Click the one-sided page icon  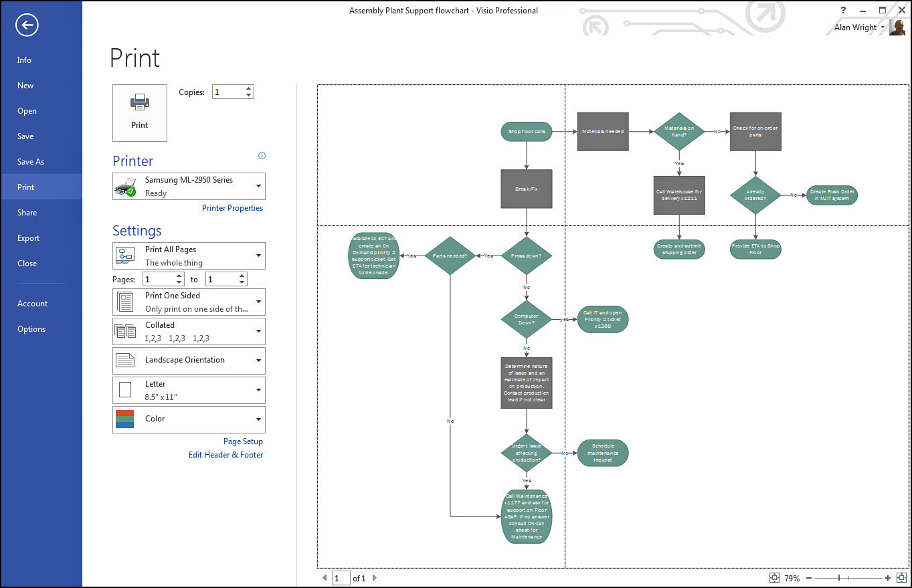[x=126, y=302]
